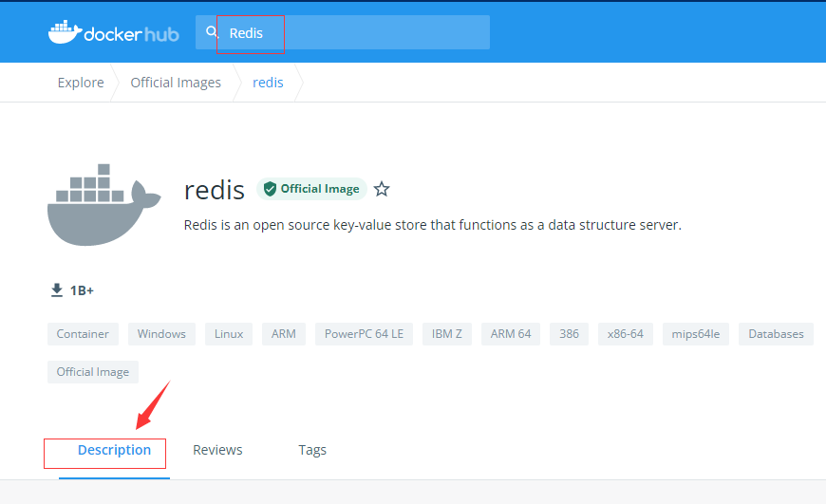Open the Docker Hub home logo

(x=114, y=32)
